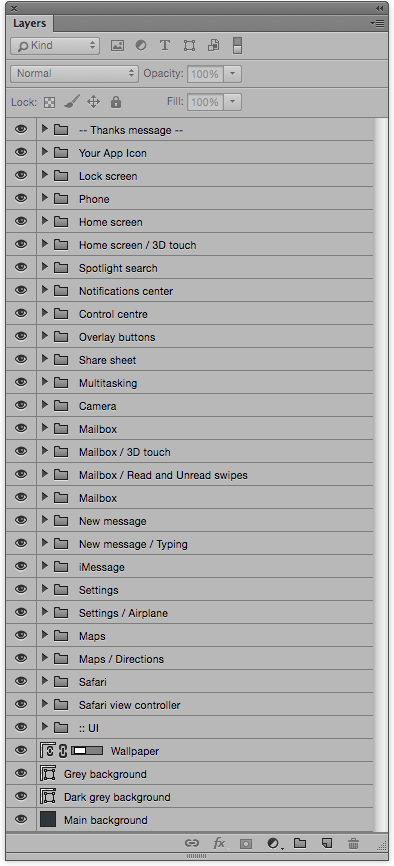Open the Normal blend mode dropdown
This screenshot has width=394, height=866.
(74, 73)
